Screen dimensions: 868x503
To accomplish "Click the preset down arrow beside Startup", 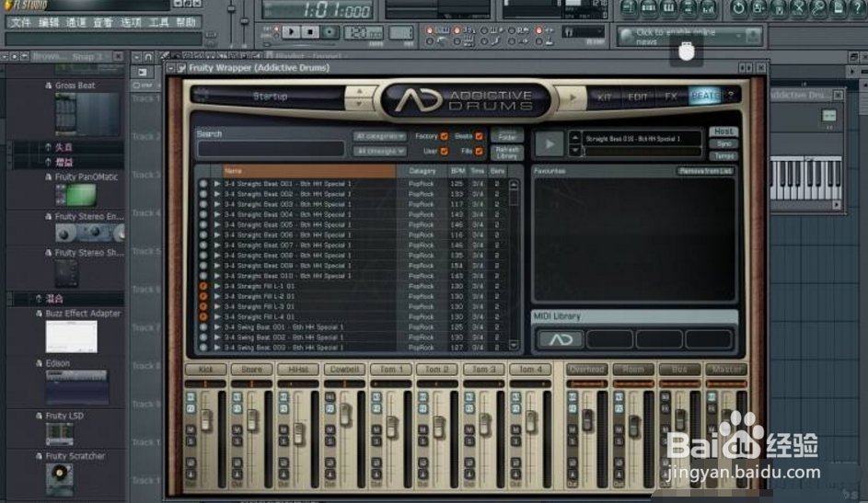I will coord(359,103).
